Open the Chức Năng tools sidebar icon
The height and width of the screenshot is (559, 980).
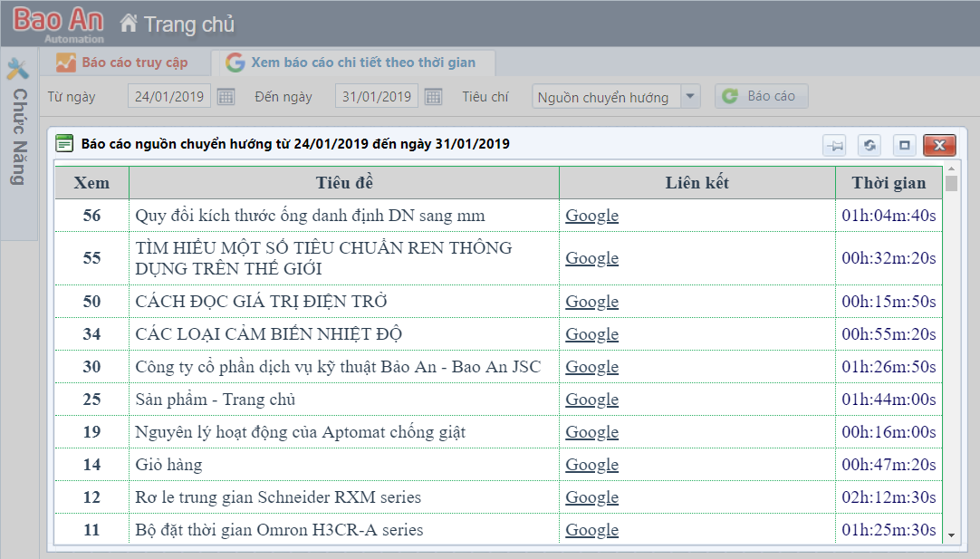click(x=17, y=70)
